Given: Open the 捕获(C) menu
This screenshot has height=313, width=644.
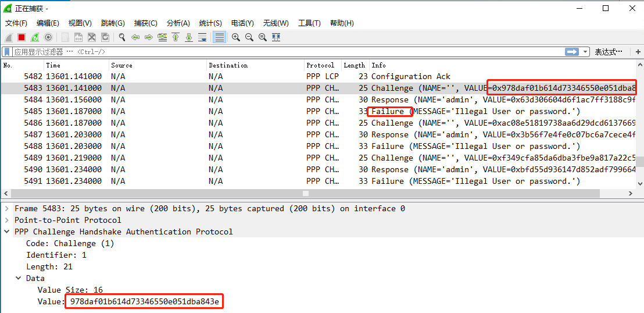Looking at the screenshot, I should [146, 23].
